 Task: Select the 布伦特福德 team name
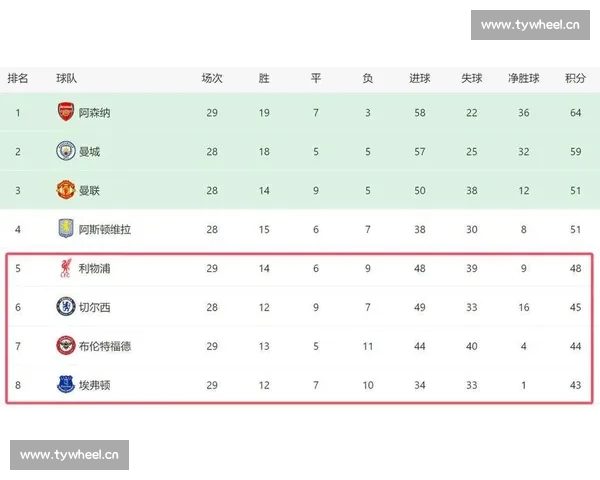[x=104, y=346]
